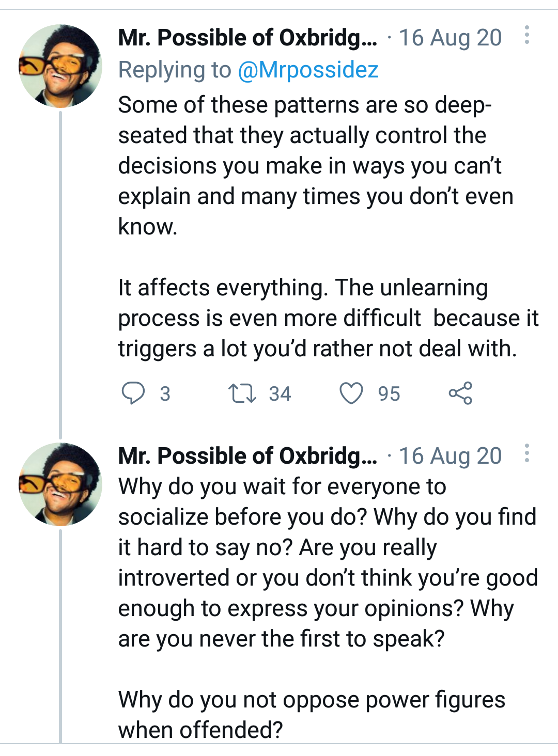Retweet the 'deep-seated patterns' tweet
The width and height of the screenshot is (558, 756).
[x=242, y=393]
